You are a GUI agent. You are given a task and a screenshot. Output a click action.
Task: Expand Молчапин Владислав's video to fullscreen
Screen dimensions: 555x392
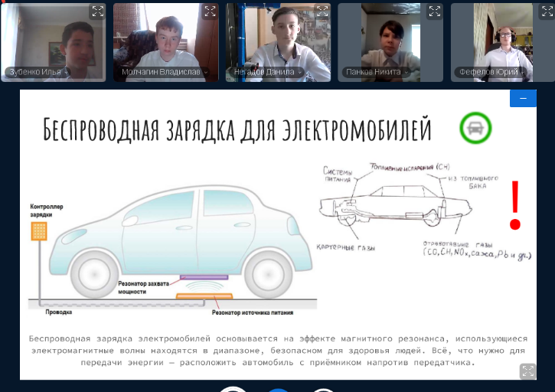pos(210,11)
